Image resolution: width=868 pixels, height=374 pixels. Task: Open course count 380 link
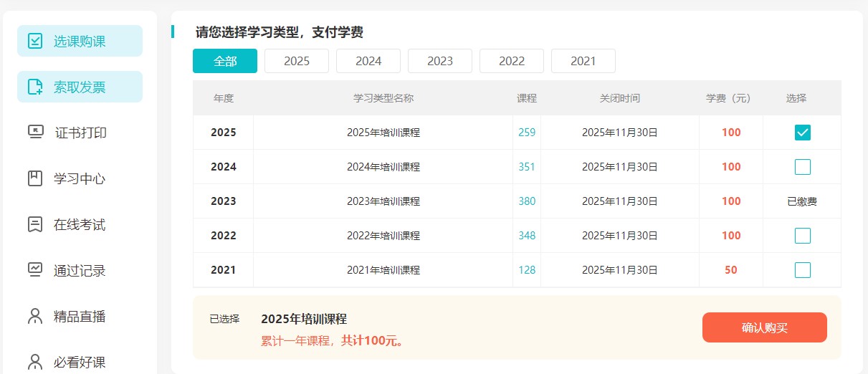coord(527,201)
